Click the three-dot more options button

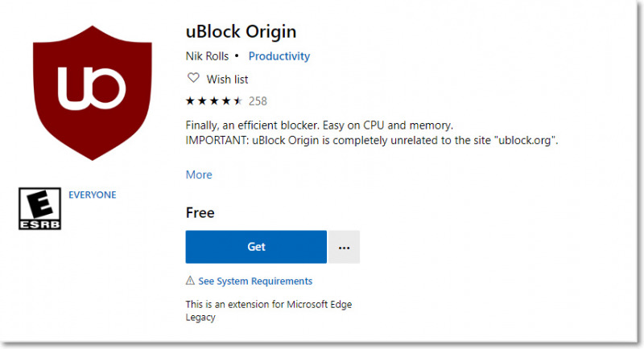345,247
